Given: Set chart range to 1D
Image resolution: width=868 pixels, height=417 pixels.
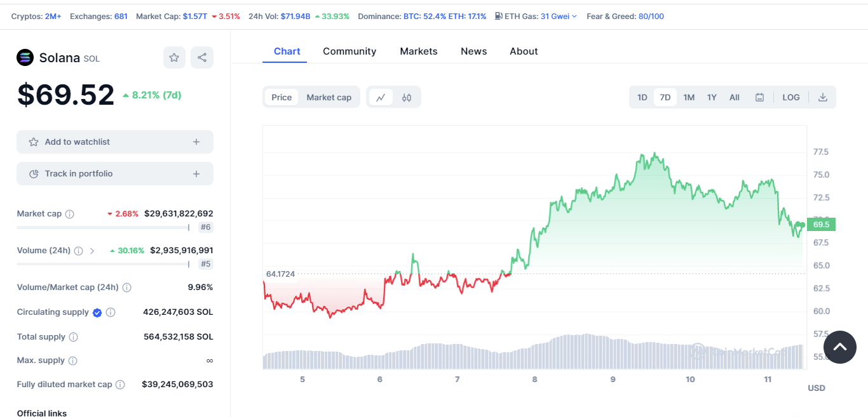Looking at the screenshot, I should pos(642,97).
